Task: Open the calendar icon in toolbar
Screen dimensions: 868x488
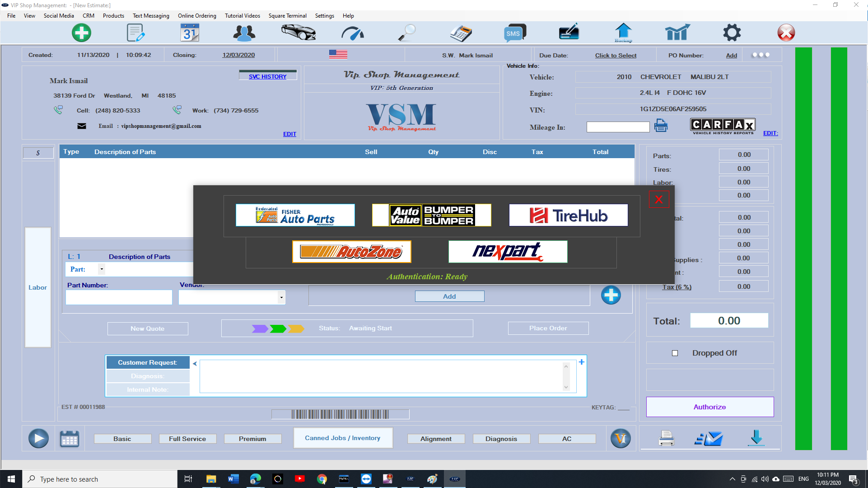Action: tap(190, 33)
